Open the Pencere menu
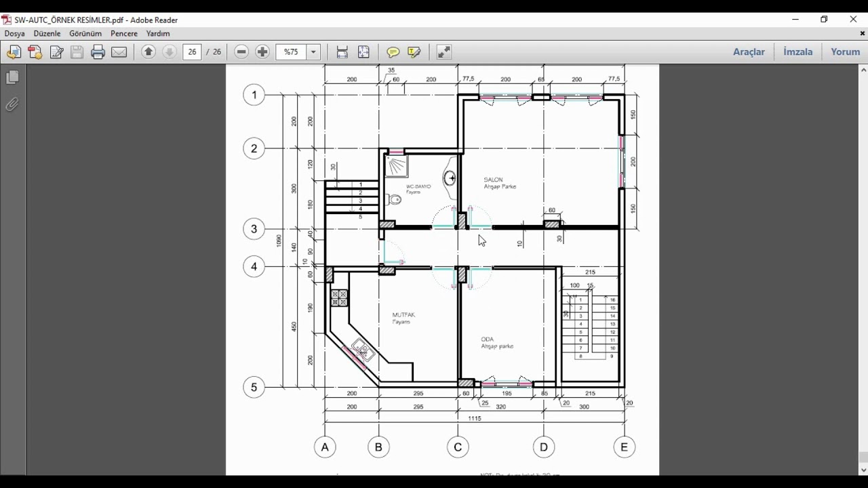The width and height of the screenshot is (868, 488). pos(124,33)
